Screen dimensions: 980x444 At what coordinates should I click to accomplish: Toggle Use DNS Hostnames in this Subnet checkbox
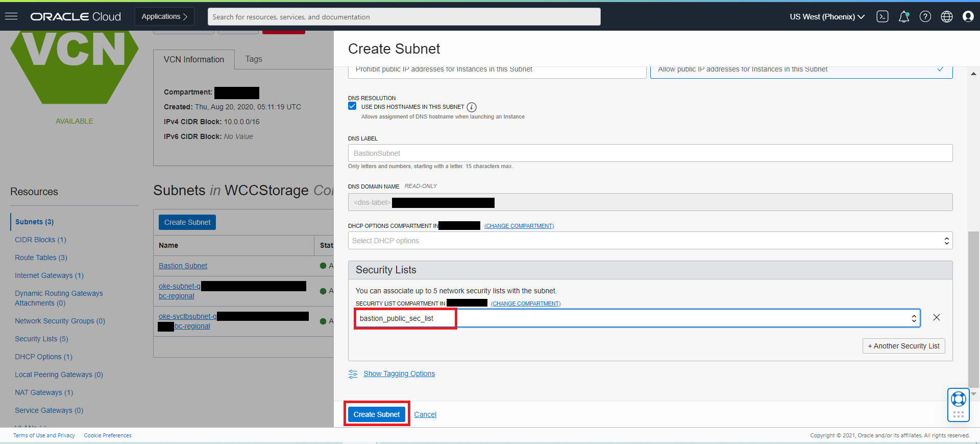point(352,106)
